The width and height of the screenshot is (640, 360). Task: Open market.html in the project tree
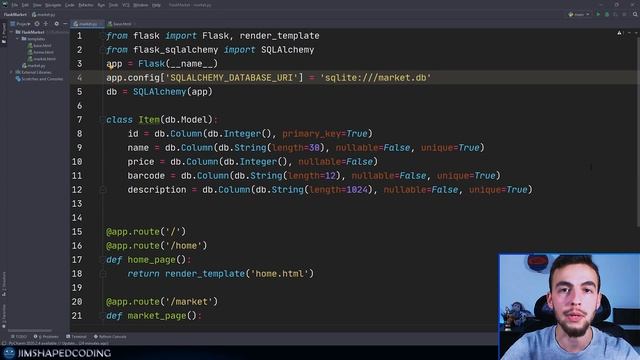[42, 59]
